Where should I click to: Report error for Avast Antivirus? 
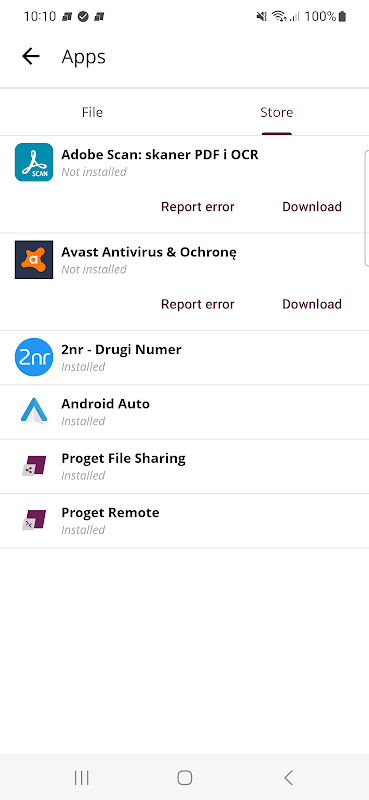(198, 304)
